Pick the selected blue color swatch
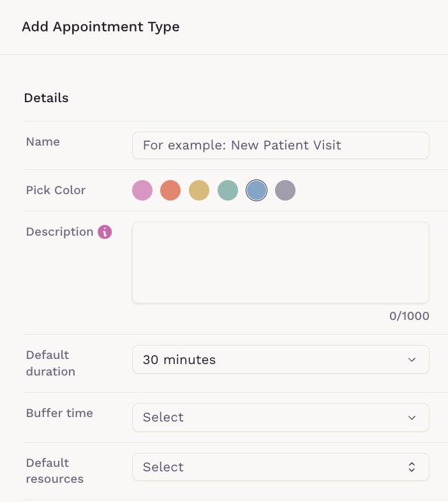 257,190
